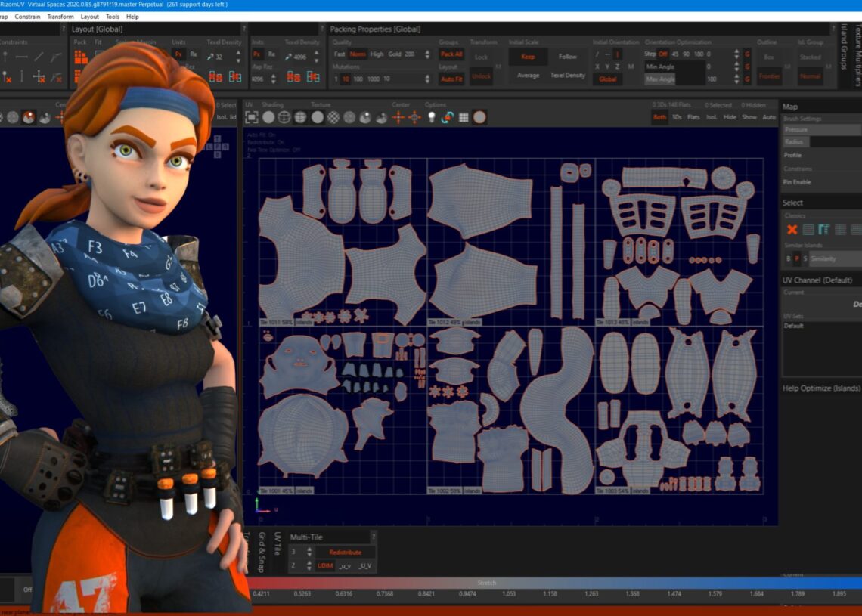Adjust the Multi-Tile column count stepper

click(309, 553)
